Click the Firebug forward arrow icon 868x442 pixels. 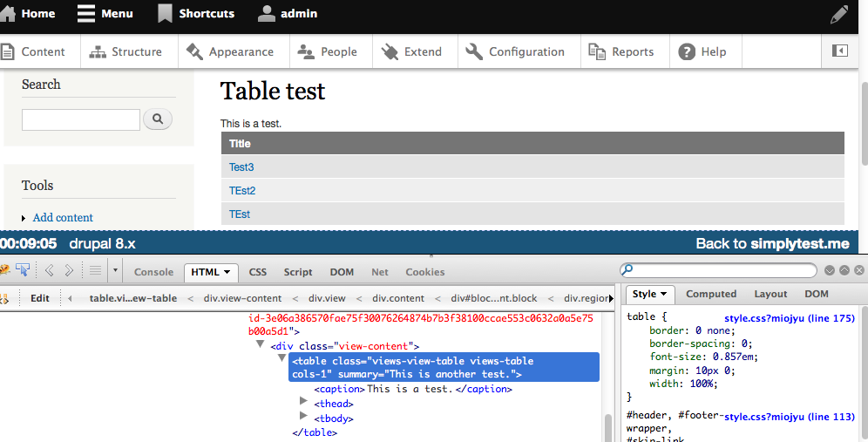click(x=69, y=270)
